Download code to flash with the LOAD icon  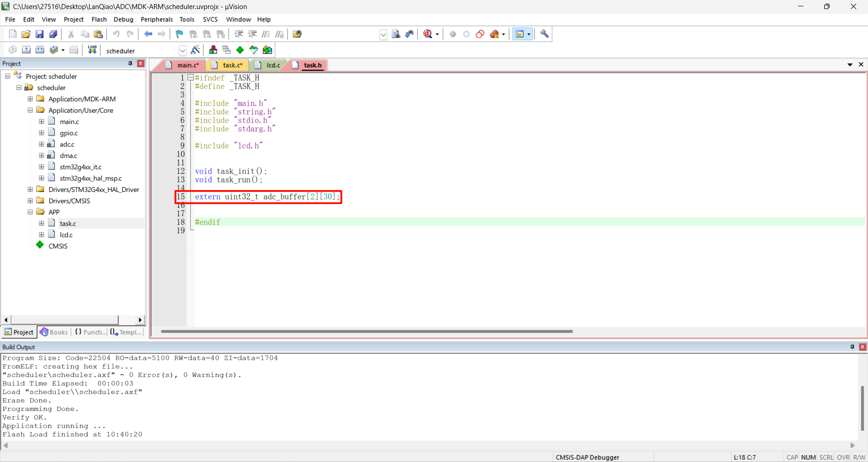tap(92, 50)
